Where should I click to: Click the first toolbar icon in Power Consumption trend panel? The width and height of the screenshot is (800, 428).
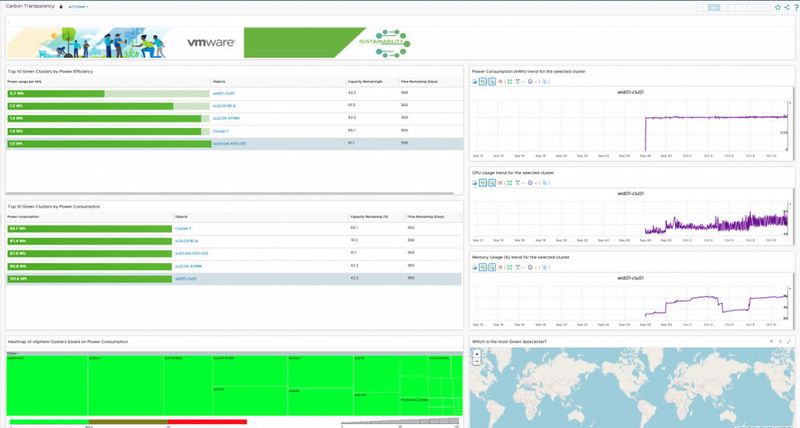click(x=474, y=82)
